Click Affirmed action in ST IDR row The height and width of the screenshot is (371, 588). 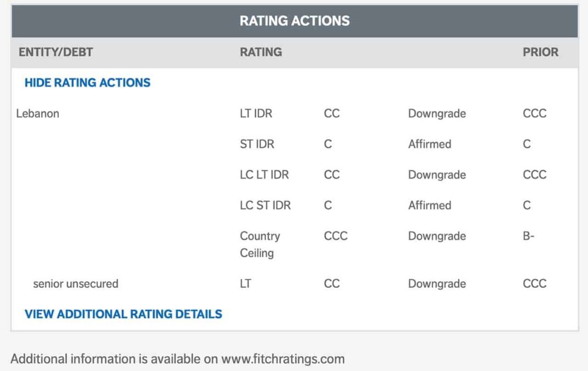(429, 144)
